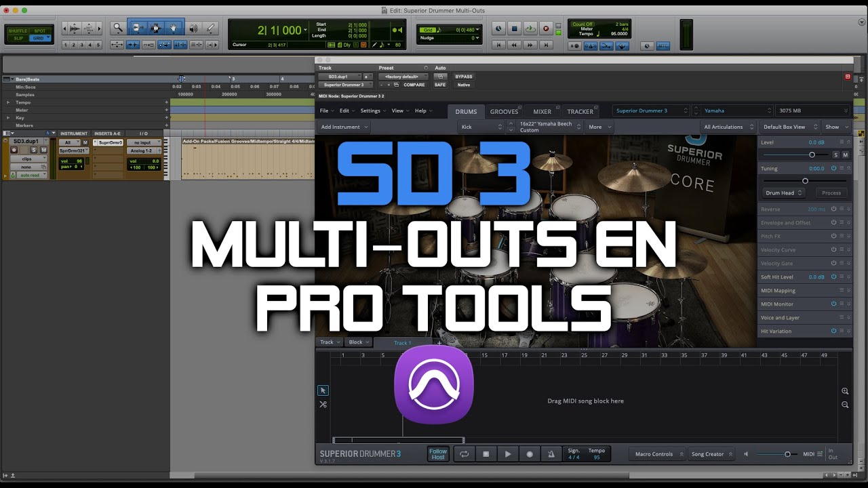Click Record in Superior Drummer transport
Viewport: 868px width, 488px height.
(530, 454)
